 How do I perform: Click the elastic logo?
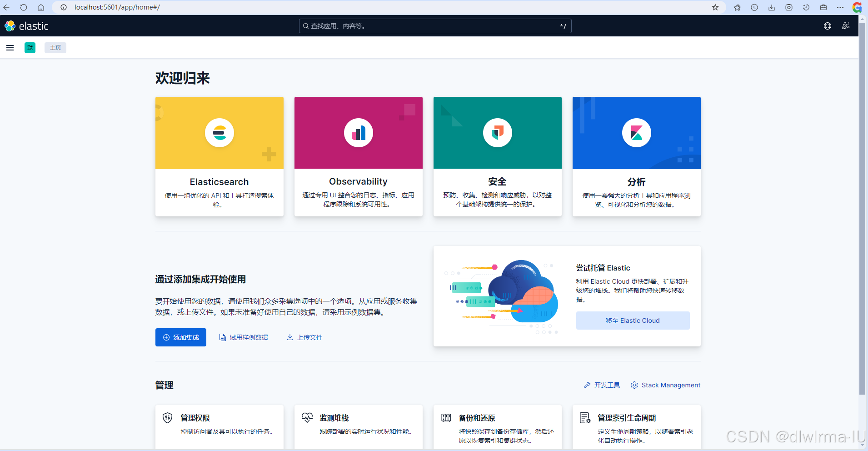tap(26, 26)
